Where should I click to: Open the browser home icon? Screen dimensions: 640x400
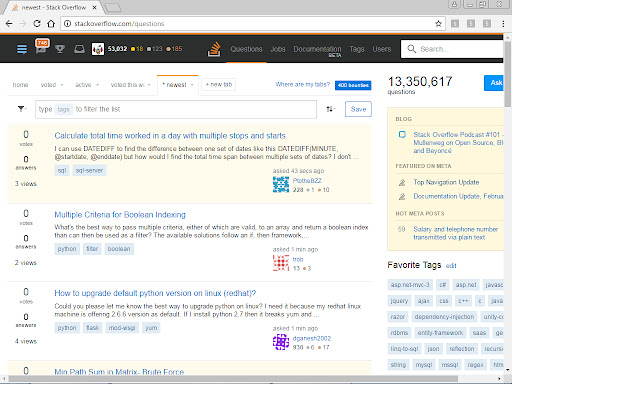click(x=51, y=24)
